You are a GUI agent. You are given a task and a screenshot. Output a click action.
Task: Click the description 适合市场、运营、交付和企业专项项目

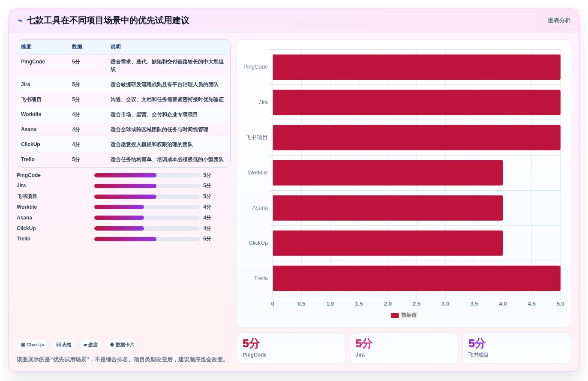pyautogui.click(x=154, y=114)
